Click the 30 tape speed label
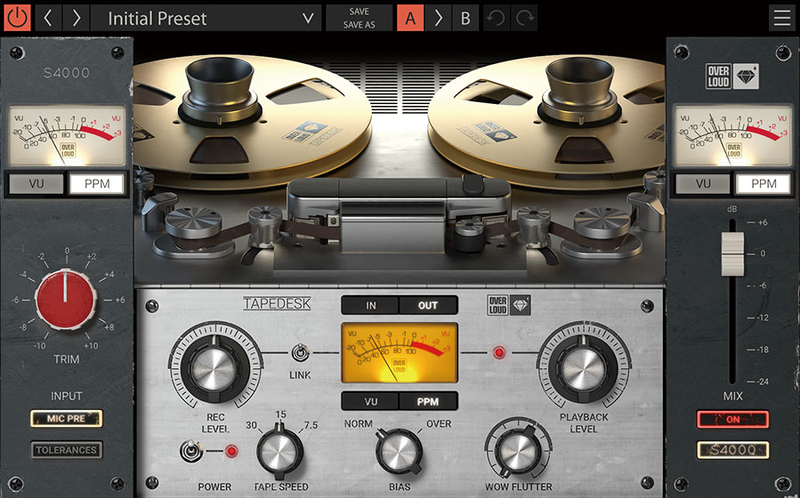The width and height of the screenshot is (800, 498). pos(252,425)
